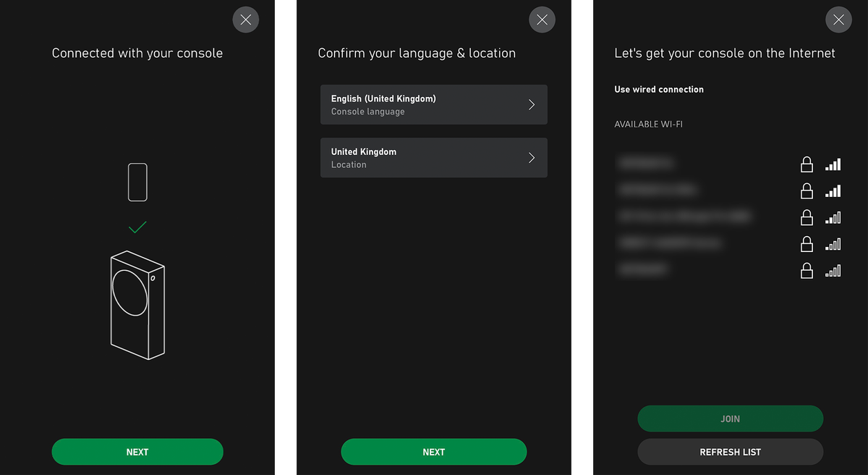Screen dimensions: 868x475
Task: Click the lock icon of first Wi-Fi network
Action: point(807,164)
